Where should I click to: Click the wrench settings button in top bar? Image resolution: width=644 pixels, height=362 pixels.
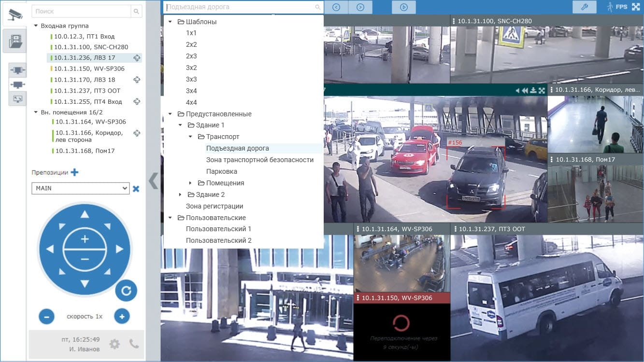[584, 7]
